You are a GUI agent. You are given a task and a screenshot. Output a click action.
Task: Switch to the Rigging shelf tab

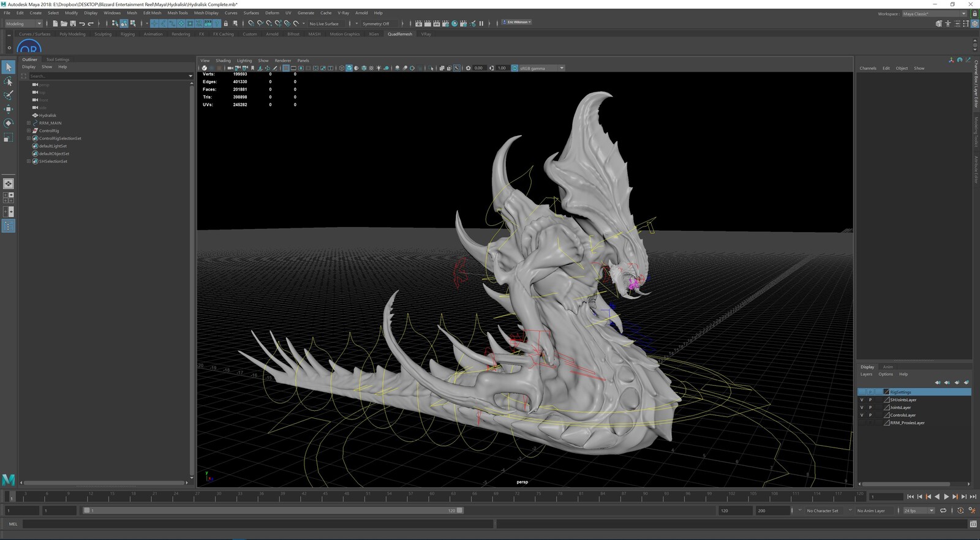pyautogui.click(x=127, y=34)
